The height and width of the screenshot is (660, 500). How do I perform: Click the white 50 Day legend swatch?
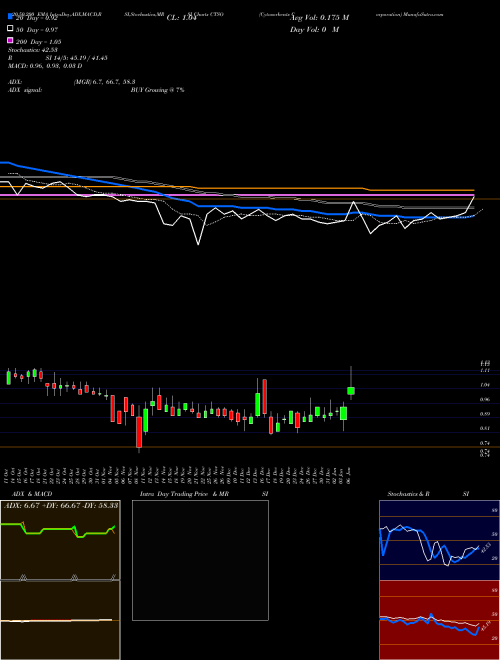click(x=10, y=29)
